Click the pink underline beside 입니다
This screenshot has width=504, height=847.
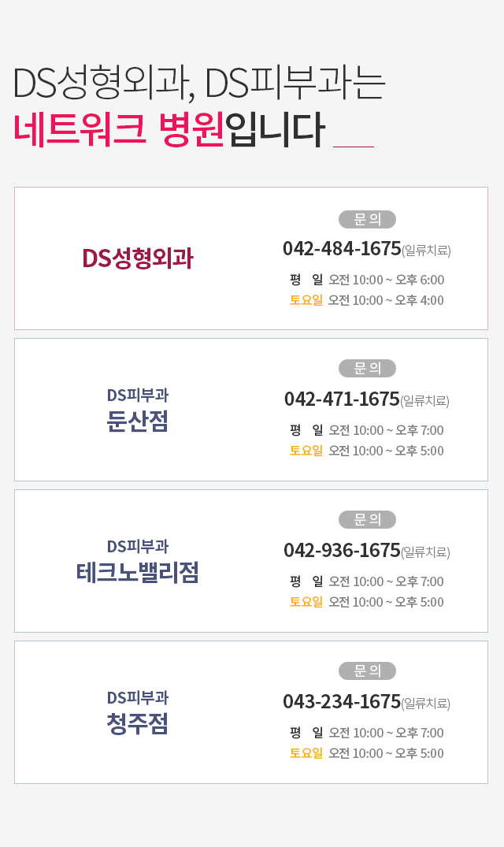(x=354, y=147)
